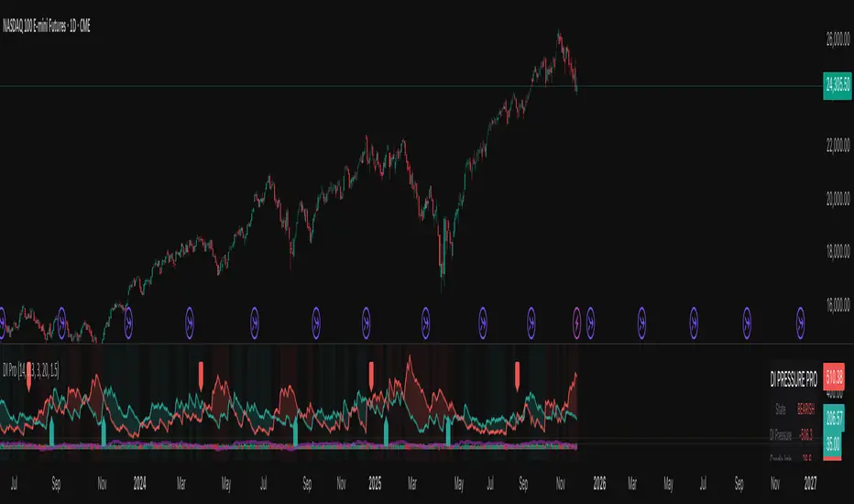Screen dimensions: 854x504
Task: Click the 2027 year label on time axis
Action: [x=810, y=483]
